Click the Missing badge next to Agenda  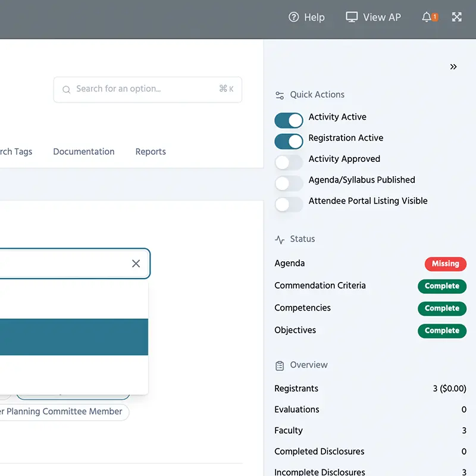(x=445, y=264)
